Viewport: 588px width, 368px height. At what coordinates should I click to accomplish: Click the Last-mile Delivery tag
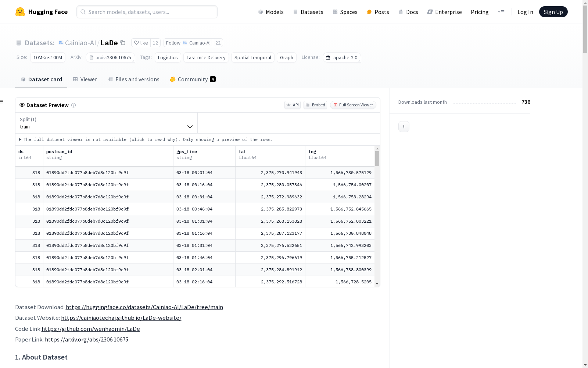click(206, 57)
